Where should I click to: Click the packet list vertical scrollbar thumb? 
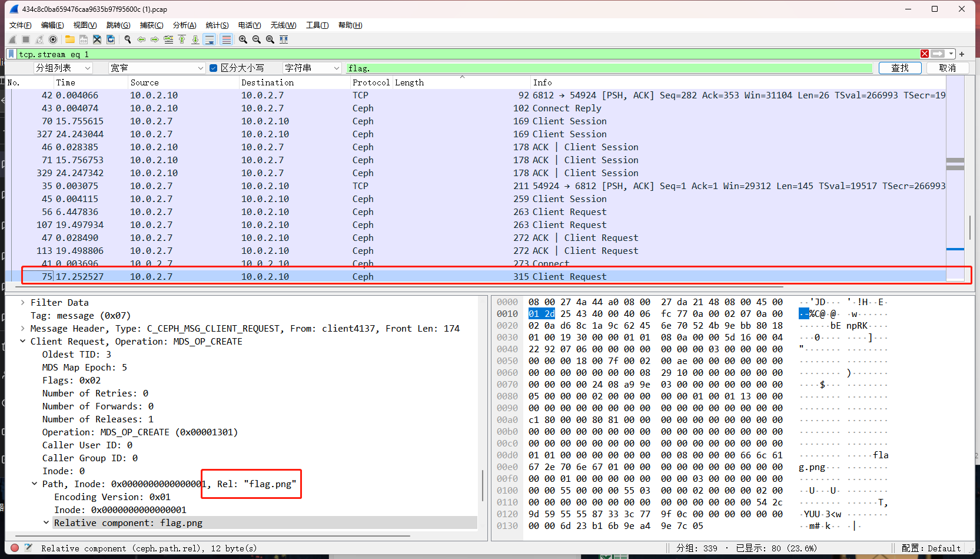(x=969, y=227)
